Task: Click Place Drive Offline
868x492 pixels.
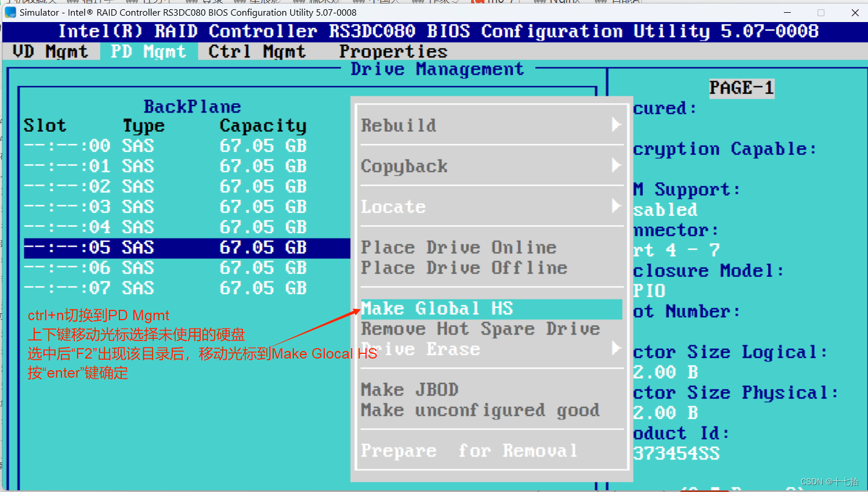Action: pos(464,267)
